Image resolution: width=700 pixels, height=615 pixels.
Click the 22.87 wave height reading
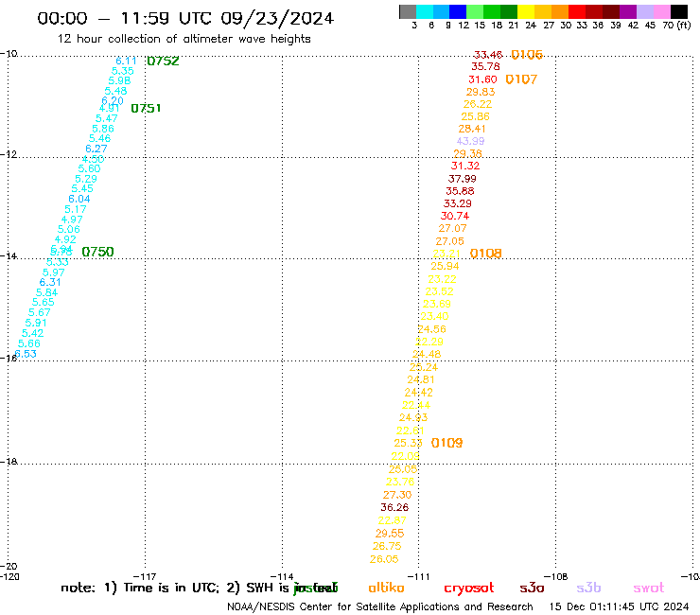392,520
